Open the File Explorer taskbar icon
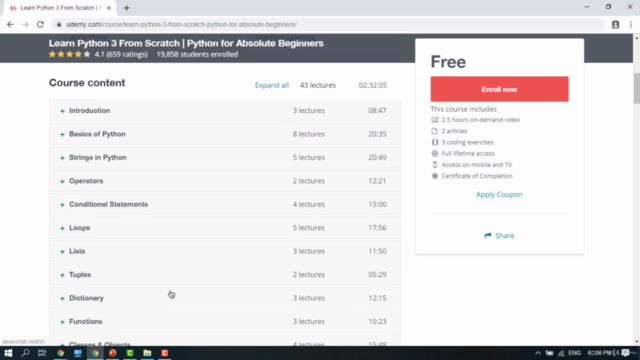 click(x=147, y=353)
